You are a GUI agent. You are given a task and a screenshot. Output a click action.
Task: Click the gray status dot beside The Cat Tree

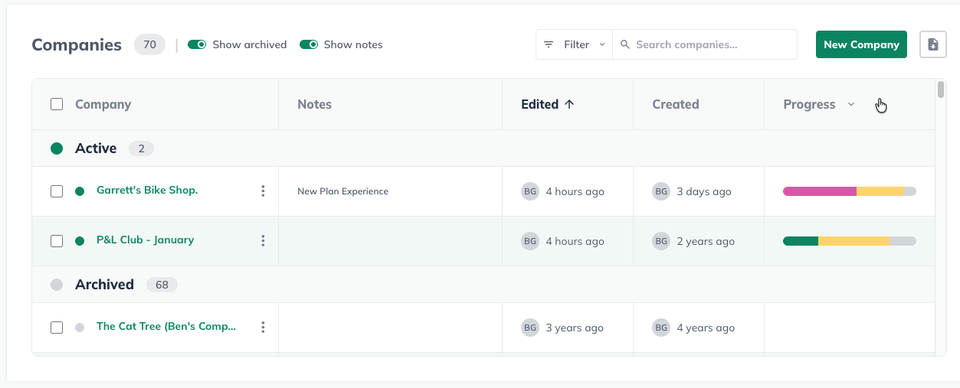click(80, 327)
